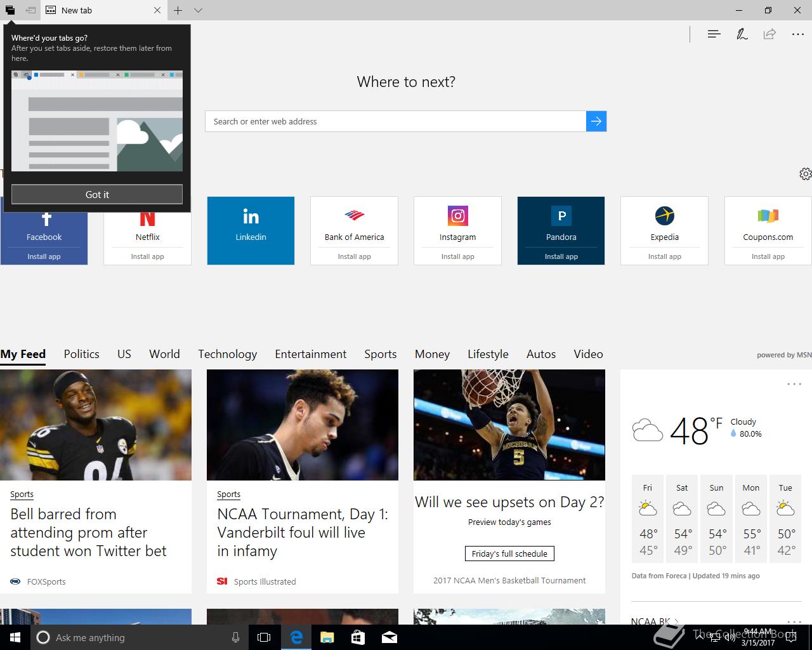The height and width of the screenshot is (650, 812).
Task: Switch to the Video tab
Action: 588,354
